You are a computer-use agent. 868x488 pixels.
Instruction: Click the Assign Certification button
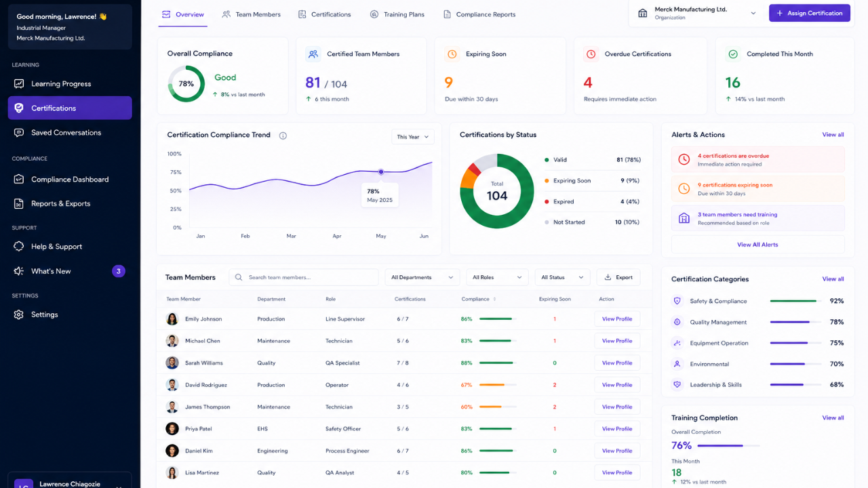[x=810, y=13]
